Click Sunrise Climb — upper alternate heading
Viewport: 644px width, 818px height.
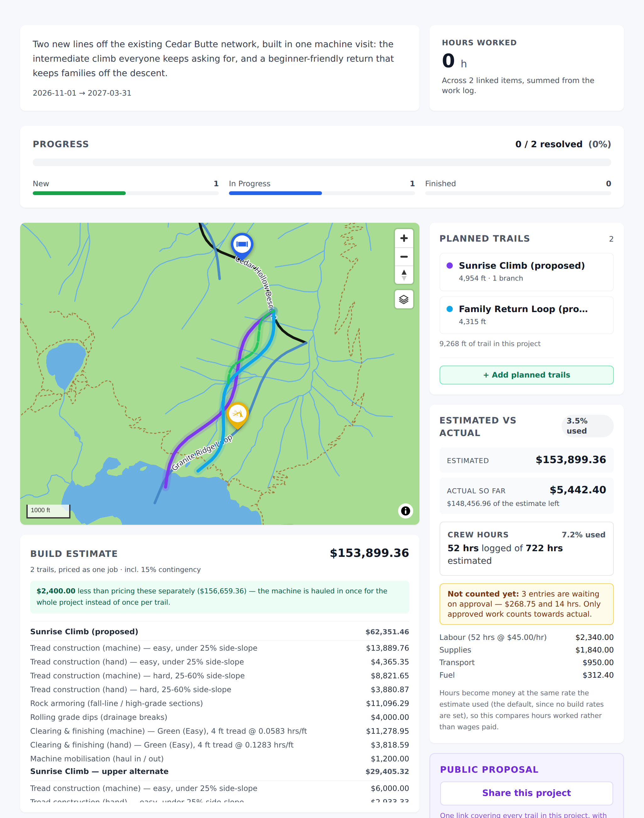pos(99,771)
